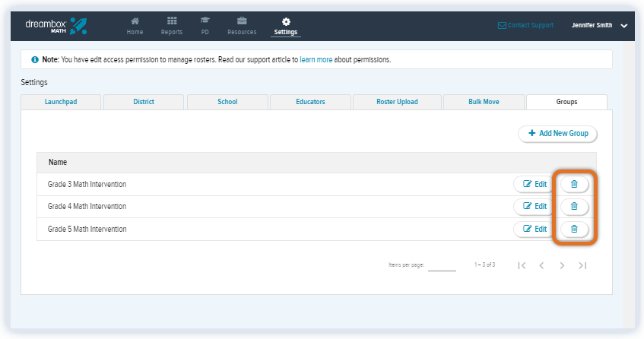The width and height of the screenshot is (644, 339).
Task: Remove Grade 5 Math Intervention via trash icon
Action: pyautogui.click(x=574, y=229)
